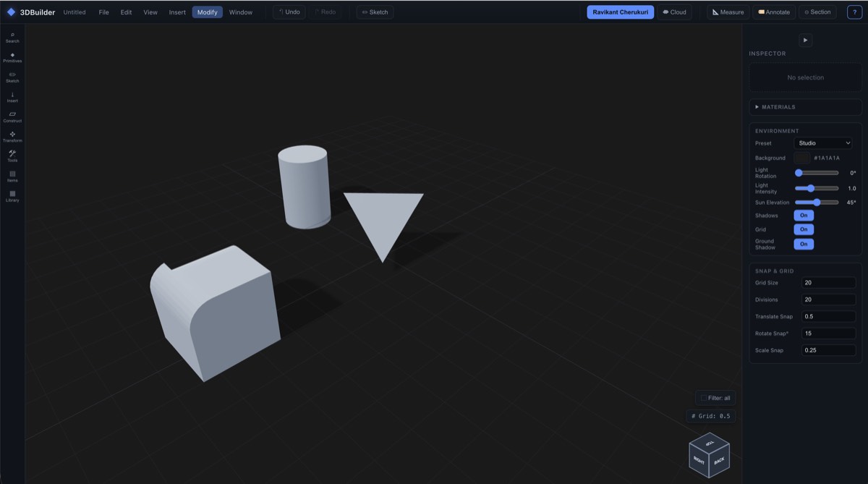The width and height of the screenshot is (868, 484).
Task: Open the View menu
Action: point(150,12)
